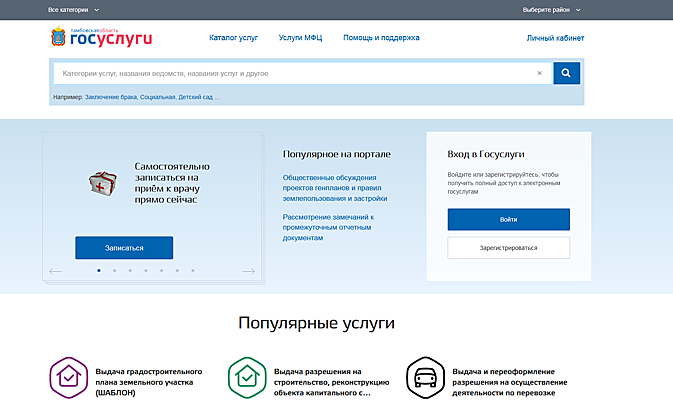Open the Каталог услуг menu item
This screenshot has height=400, width=673.
234,38
